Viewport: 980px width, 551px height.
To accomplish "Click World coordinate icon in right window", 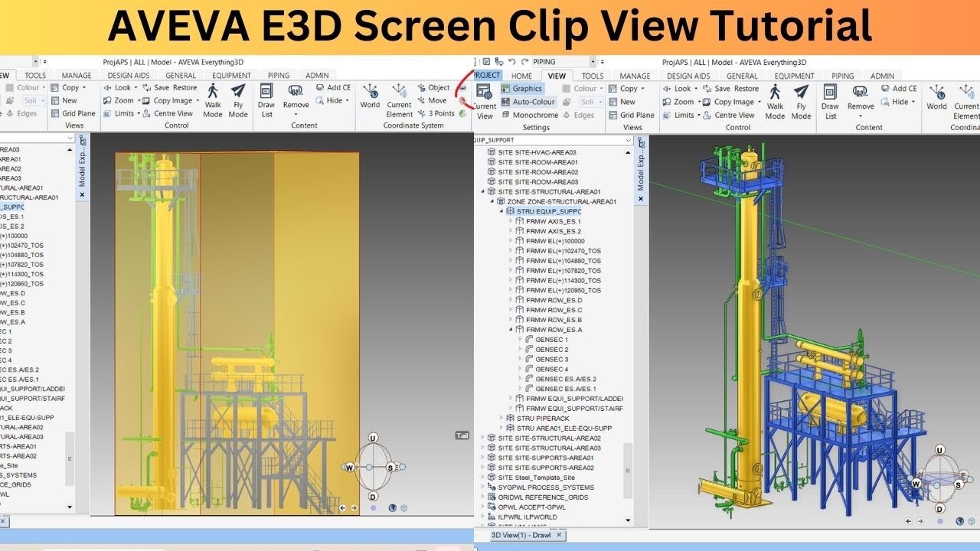I will pyautogui.click(x=936, y=92).
